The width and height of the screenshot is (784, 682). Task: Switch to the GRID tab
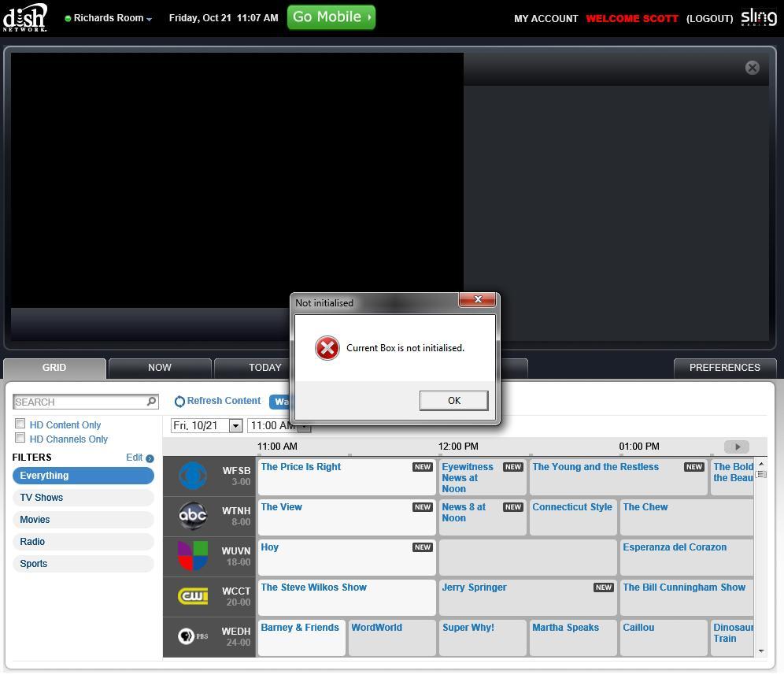(x=54, y=368)
